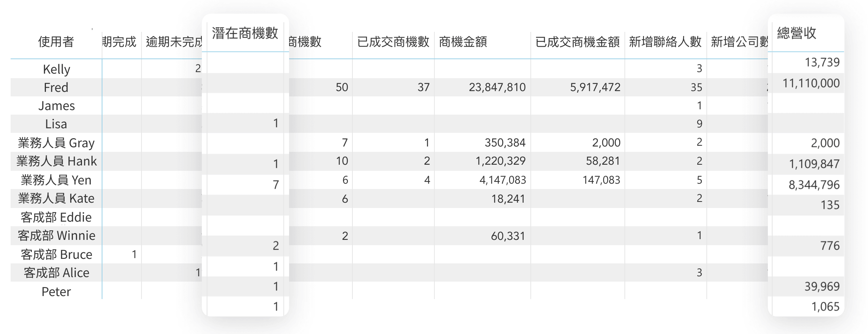Select the 業務人員 Gray row name

[x=56, y=143]
